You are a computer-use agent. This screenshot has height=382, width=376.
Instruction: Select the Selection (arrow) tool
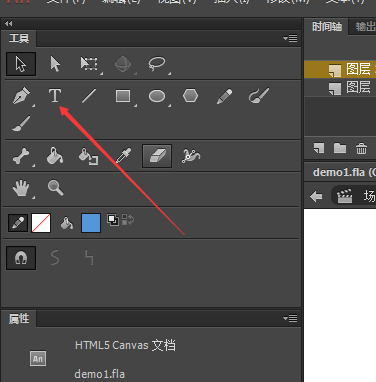(x=21, y=64)
